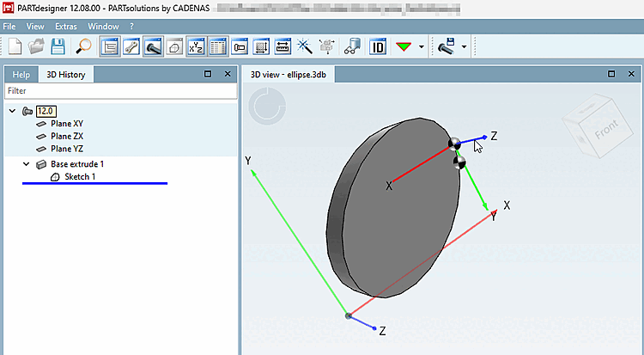This screenshot has height=355, width=644.
Task: Click the green triangle icon
Action: [404, 46]
